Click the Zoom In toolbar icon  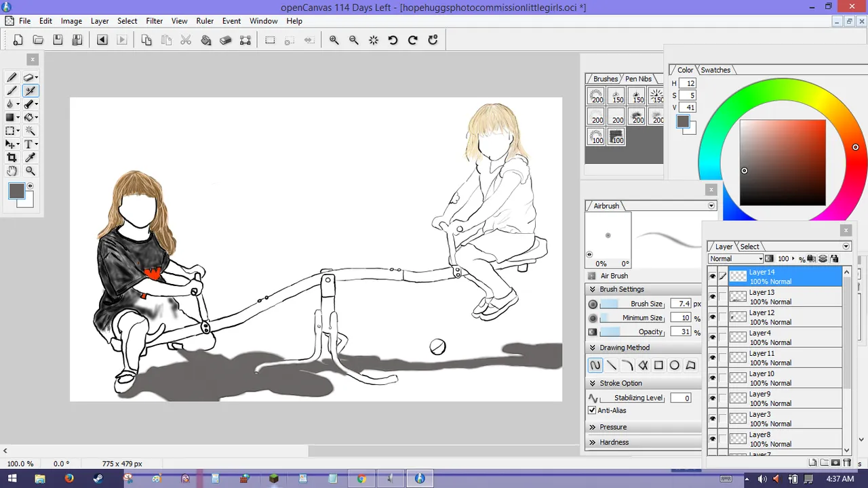(334, 40)
